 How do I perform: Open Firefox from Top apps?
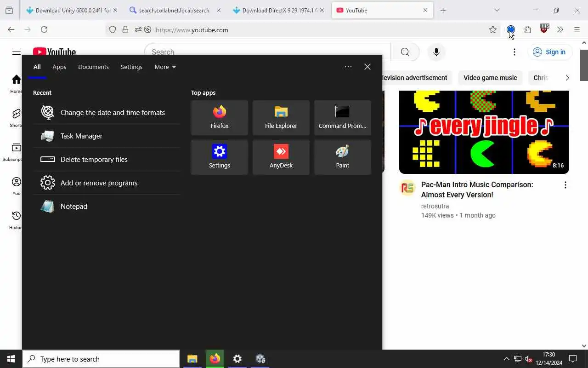click(220, 118)
